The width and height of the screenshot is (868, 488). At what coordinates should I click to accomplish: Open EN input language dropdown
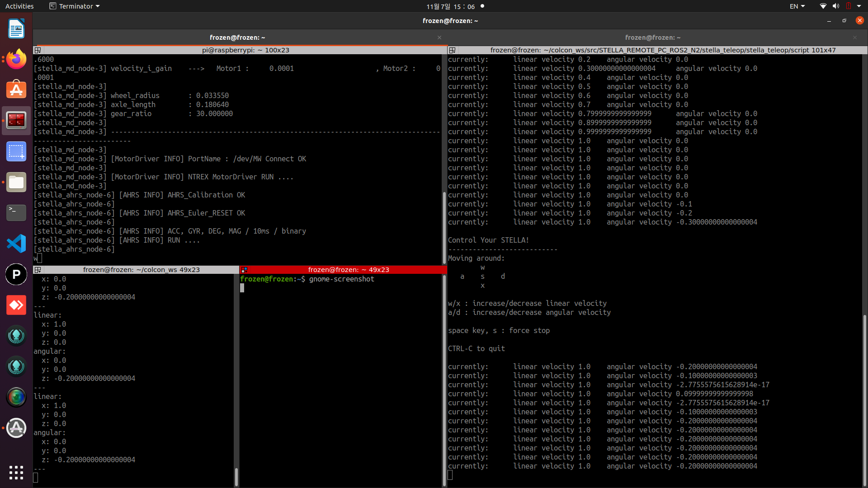[x=797, y=6]
